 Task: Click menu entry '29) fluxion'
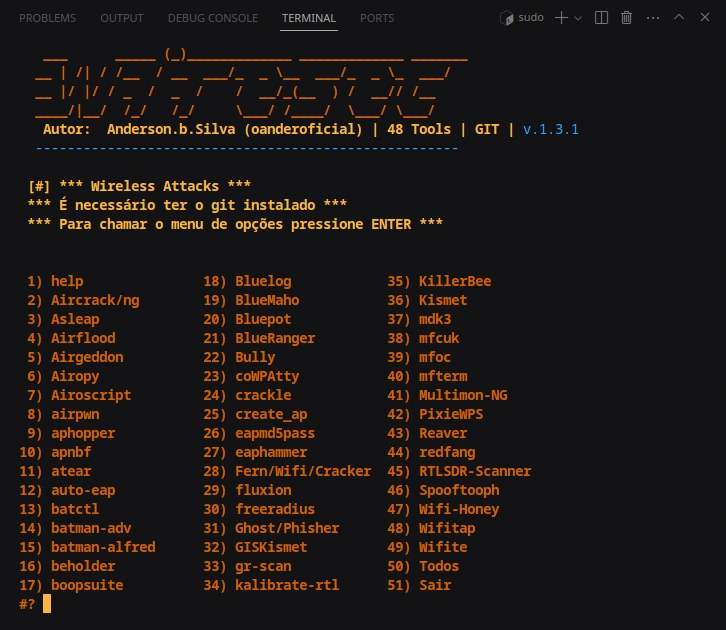point(247,490)
